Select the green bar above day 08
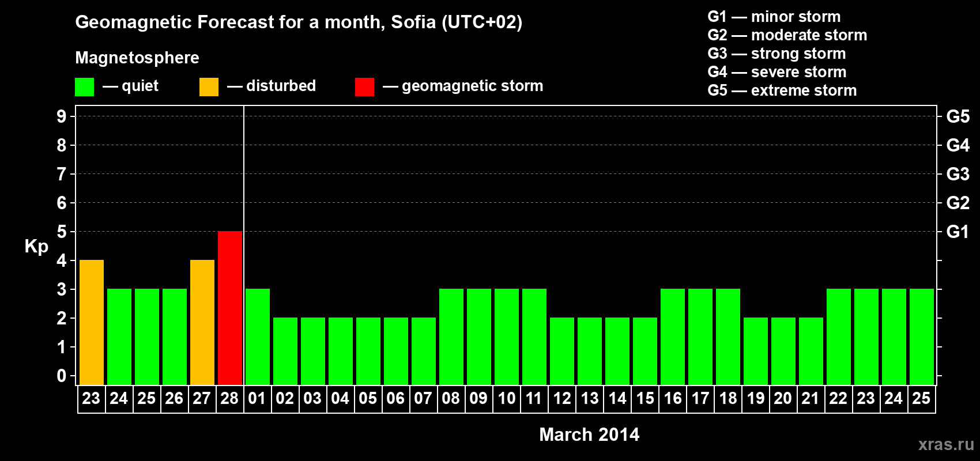 tap(451, 337)
